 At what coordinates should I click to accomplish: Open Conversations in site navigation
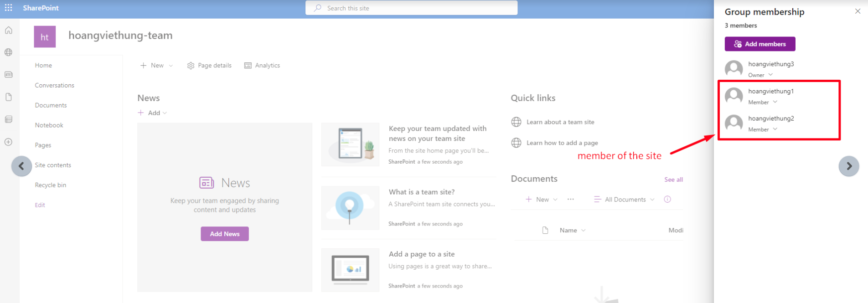coord(54,85)
